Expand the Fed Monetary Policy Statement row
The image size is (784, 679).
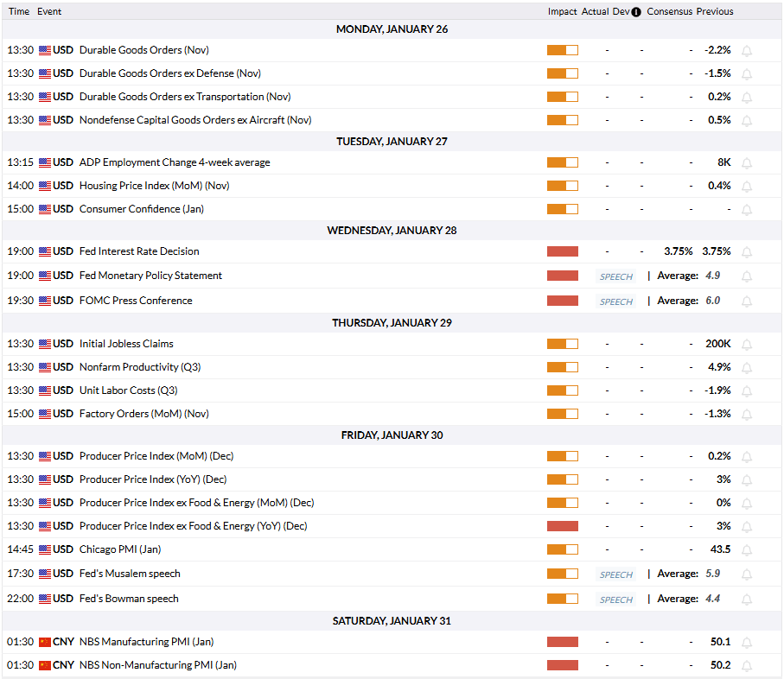tap(150, 276)
